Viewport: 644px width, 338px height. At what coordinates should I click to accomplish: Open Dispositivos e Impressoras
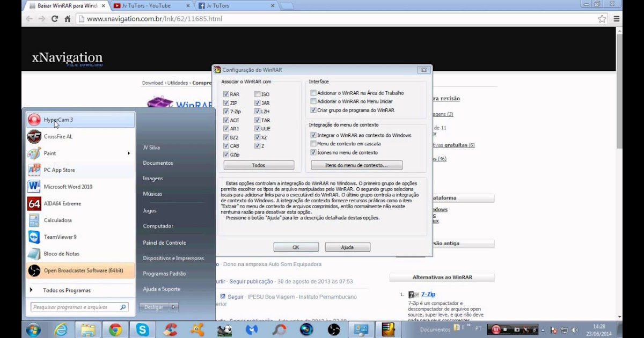click(173, 258)
